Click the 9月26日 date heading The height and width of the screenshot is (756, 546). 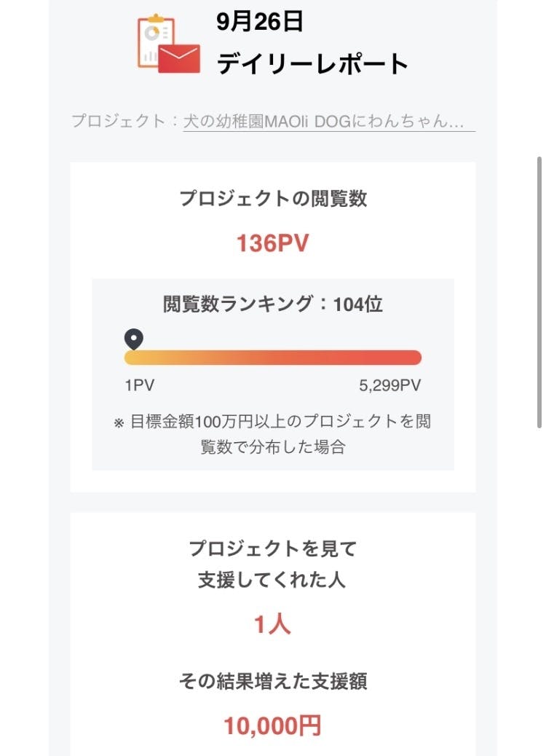point(260,23)
